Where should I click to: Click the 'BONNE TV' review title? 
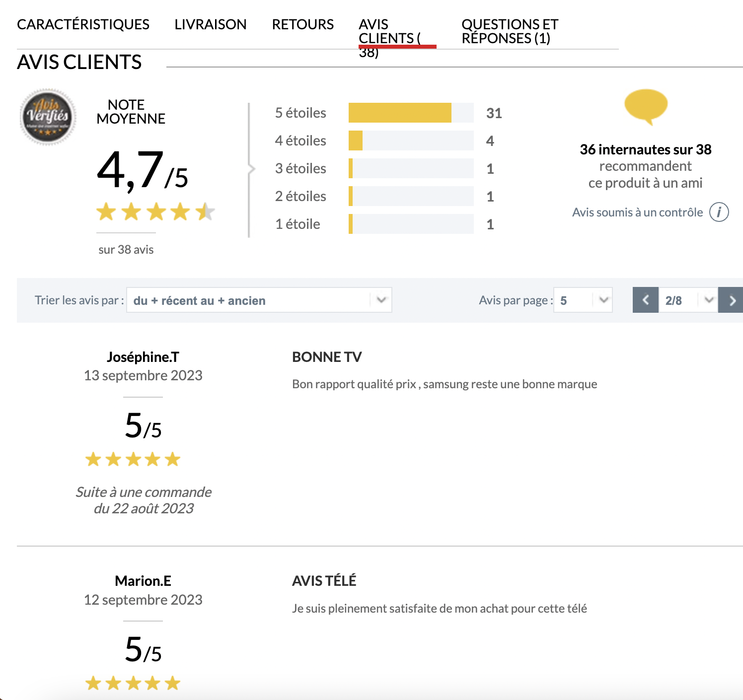point(327,356)
